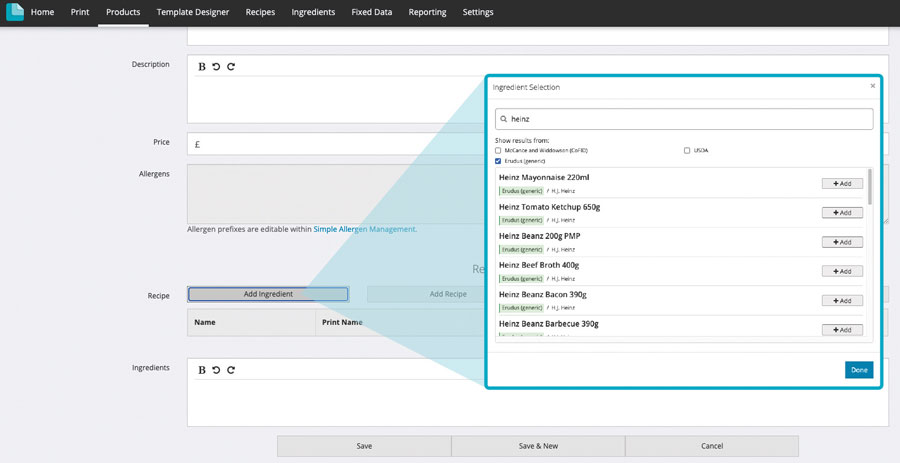This screenshot has width=900, height=463.
Task: Toggle bold in the Ingredients editor
Action: click(x=201, y=370)
